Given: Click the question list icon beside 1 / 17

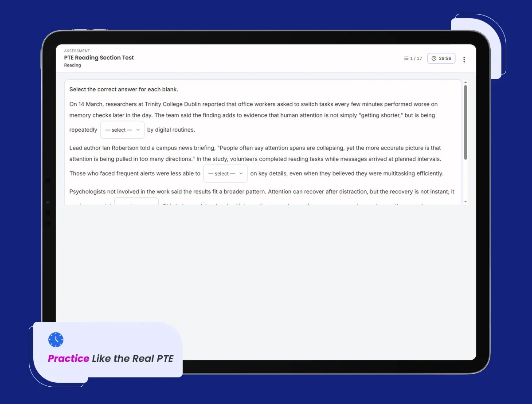Looking at the screenshot, I should pyautogui.click(x=406, y=59).
